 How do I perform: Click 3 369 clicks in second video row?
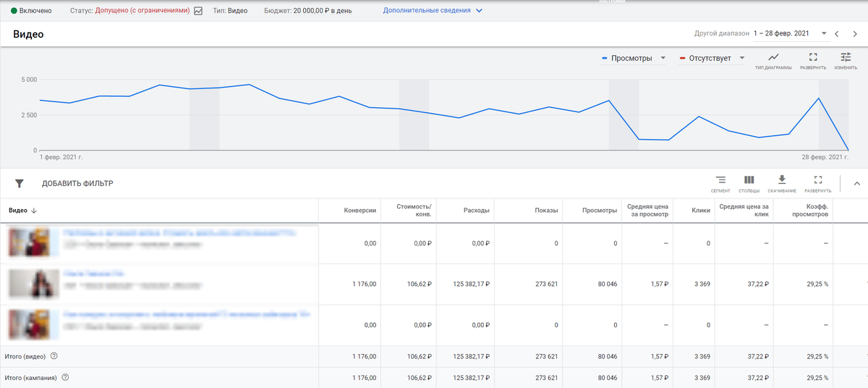702,284
